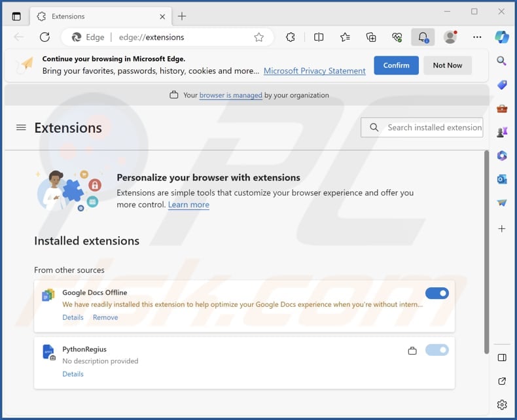Viewport: 517px width, 420px height.
Task: Click the Search installed extensions field
Action: point(421,128)
